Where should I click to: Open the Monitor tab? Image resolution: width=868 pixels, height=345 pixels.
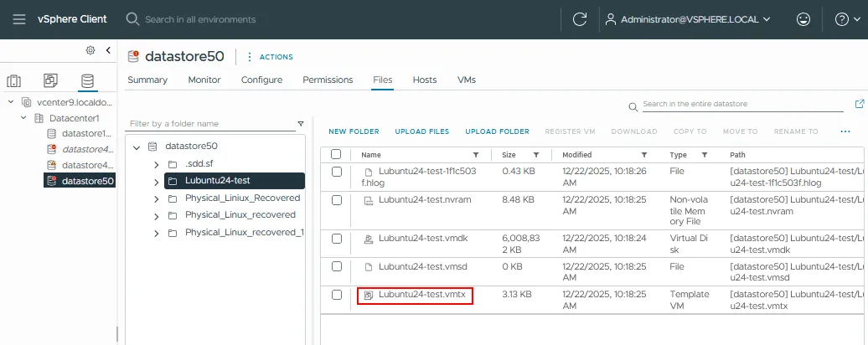(x=204, y=80)
